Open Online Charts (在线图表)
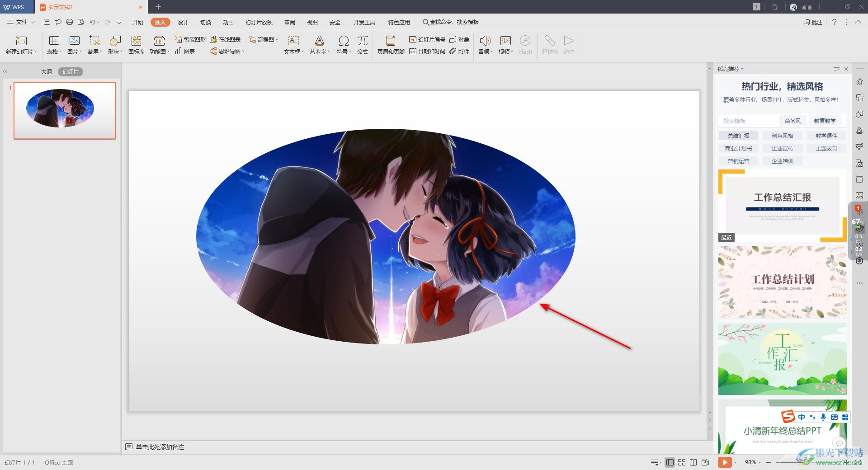 click(x=225, y=40)
